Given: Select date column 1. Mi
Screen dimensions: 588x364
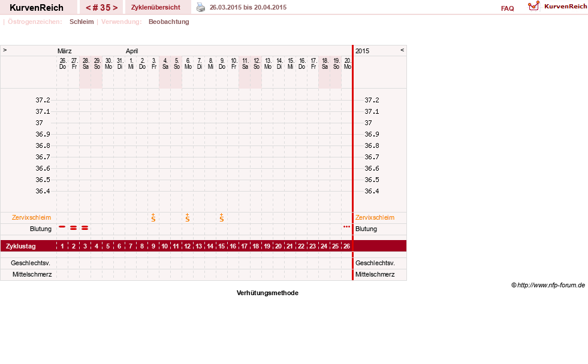Looking at the screenshot, I should [131, 63].
